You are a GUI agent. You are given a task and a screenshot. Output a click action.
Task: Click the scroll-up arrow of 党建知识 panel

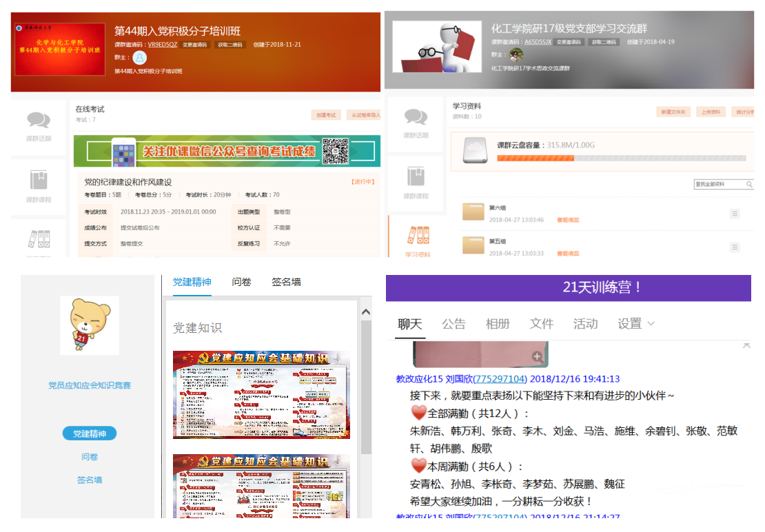365,312
